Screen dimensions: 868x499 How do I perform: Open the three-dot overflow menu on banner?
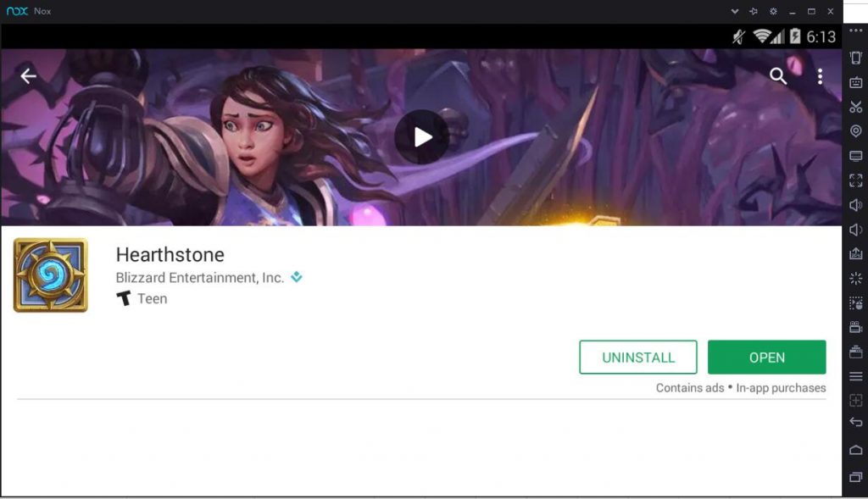point(820,76)
